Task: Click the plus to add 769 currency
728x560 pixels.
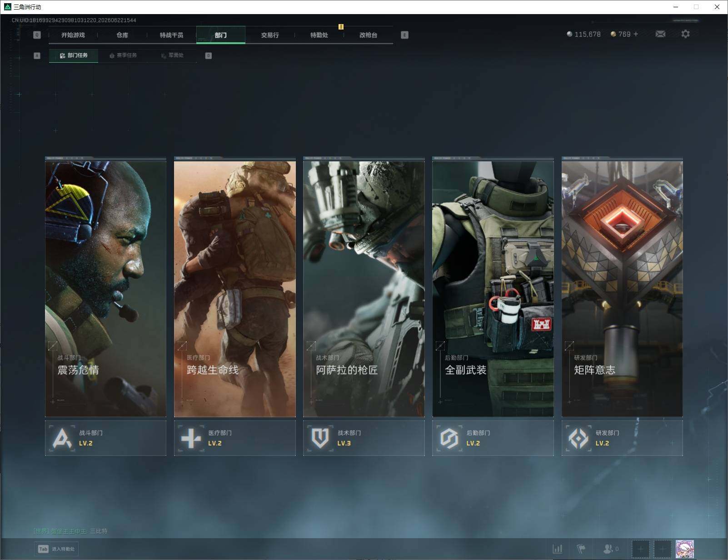Action: tap(636, 34)
